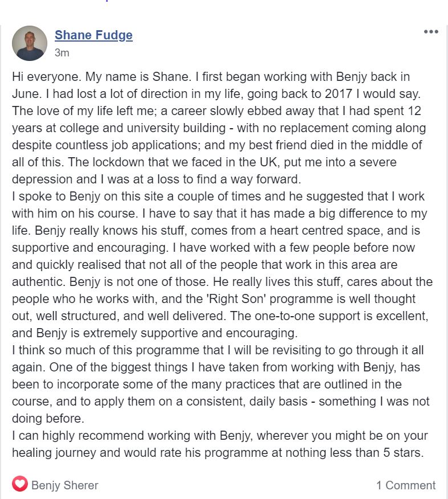Click the 3m post timestamp
The image size is (448, 499).
(62, 52)
